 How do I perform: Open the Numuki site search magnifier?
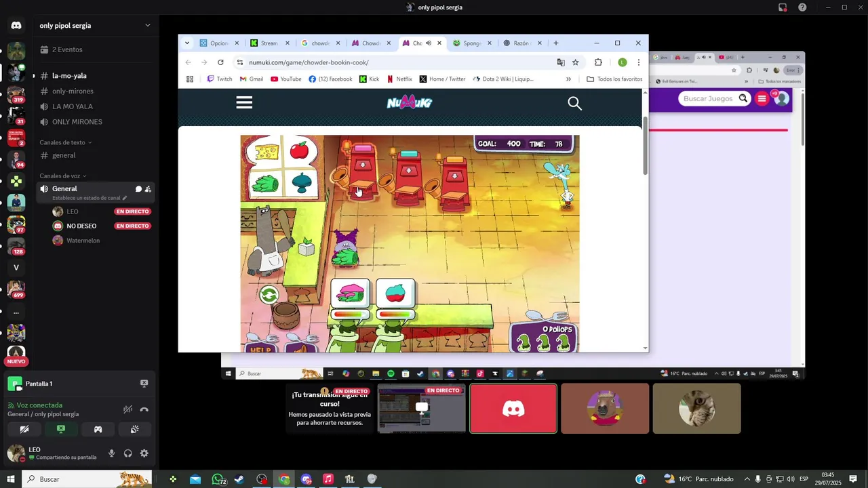(574, 103)
